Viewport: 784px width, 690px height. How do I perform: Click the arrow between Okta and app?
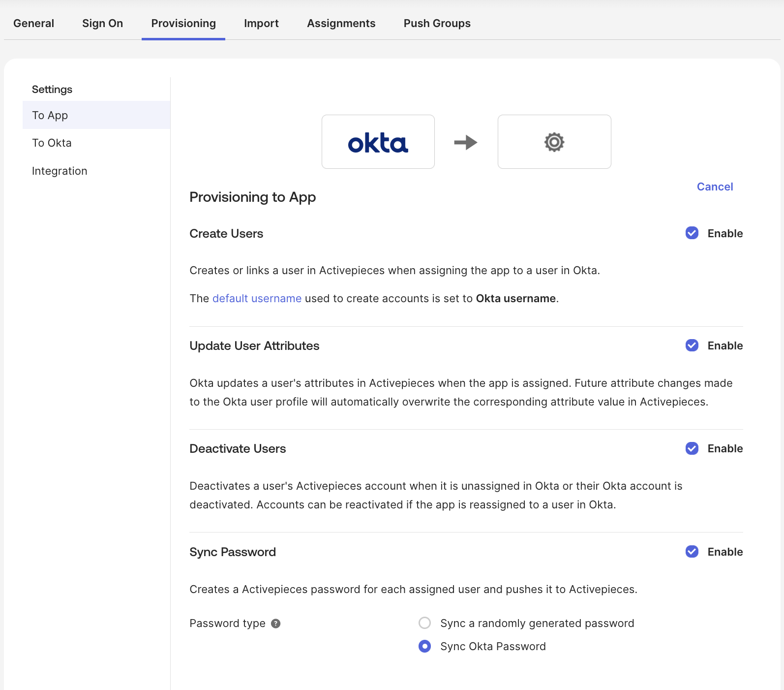click(466, 142)
